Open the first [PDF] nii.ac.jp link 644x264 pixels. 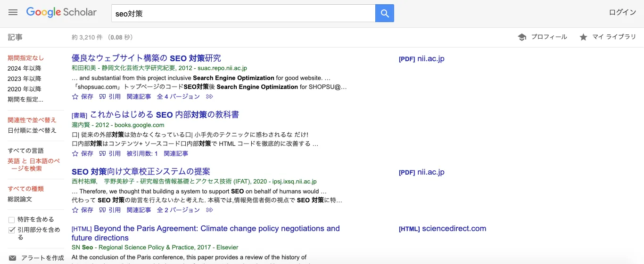point(421,59)
